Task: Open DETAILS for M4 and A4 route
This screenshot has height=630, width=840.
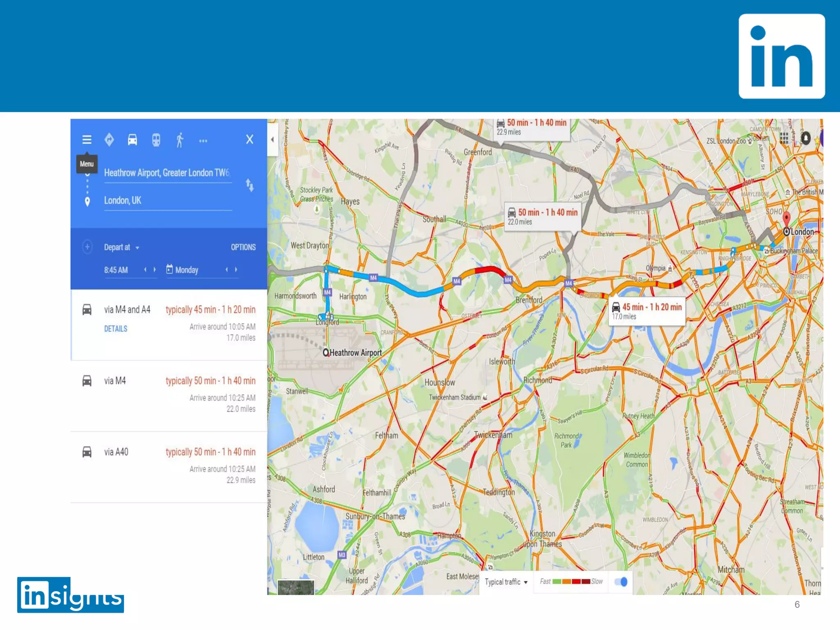Action: 116,329
